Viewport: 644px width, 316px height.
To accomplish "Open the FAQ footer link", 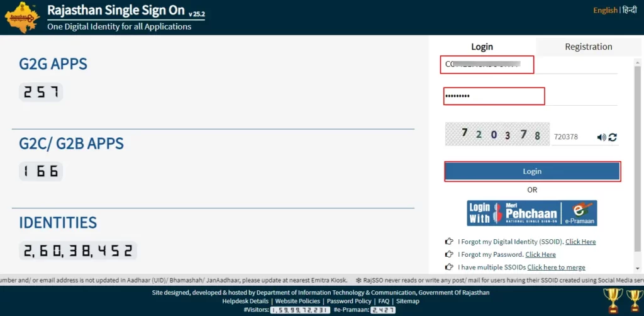I will pyautogui.click(x=384, y=301).
